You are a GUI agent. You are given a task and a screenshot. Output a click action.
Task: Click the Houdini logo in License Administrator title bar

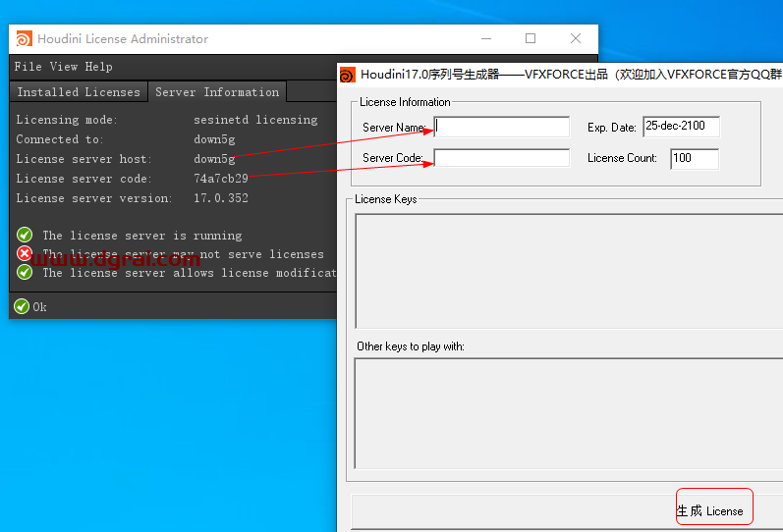tap(24, 38)
